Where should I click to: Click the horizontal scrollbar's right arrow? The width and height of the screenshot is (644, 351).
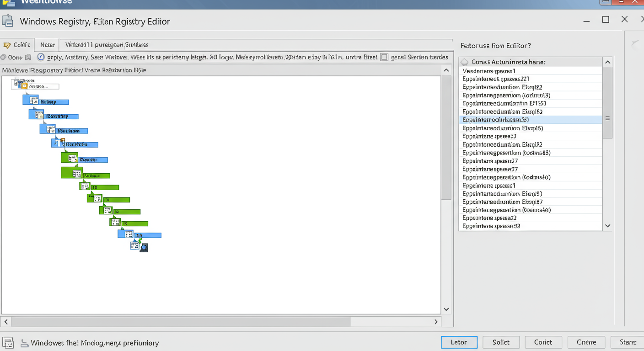pos(436,322)
